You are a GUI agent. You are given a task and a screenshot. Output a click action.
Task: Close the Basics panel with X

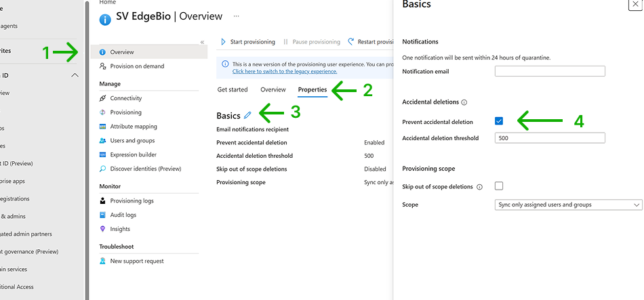[x=635, y=4]
